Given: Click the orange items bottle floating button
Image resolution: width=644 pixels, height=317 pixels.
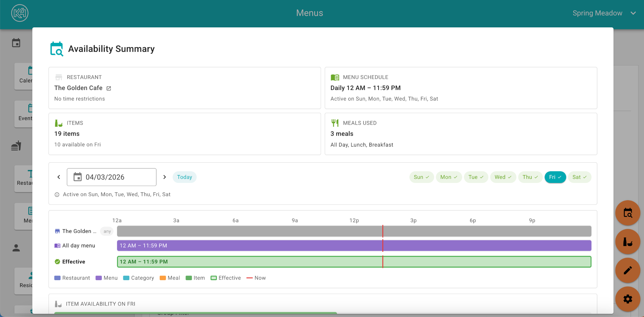Looking at the screenshot, I should pos(627,242).
